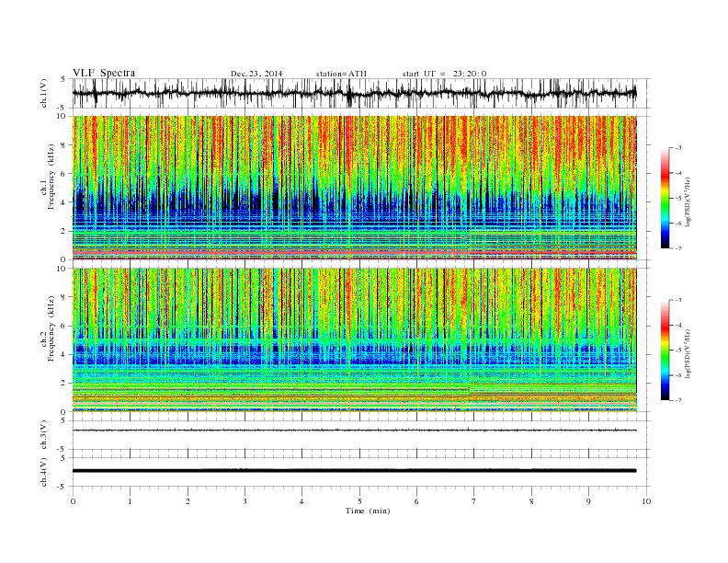Click time axis tick label "6"

pos(416,501)
